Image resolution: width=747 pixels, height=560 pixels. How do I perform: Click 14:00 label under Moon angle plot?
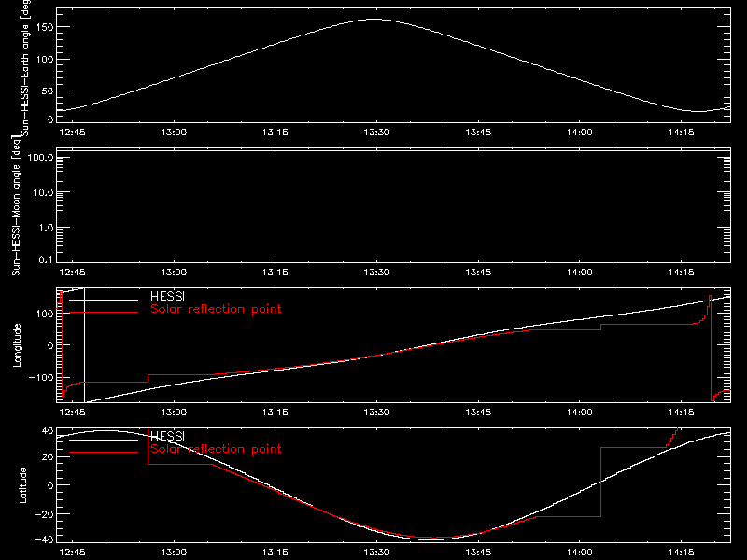coord(579,273)
